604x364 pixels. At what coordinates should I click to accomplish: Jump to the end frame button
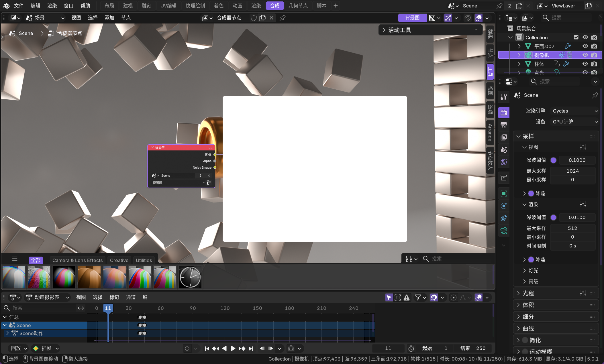pyautogui.click(x=251, y=348)
